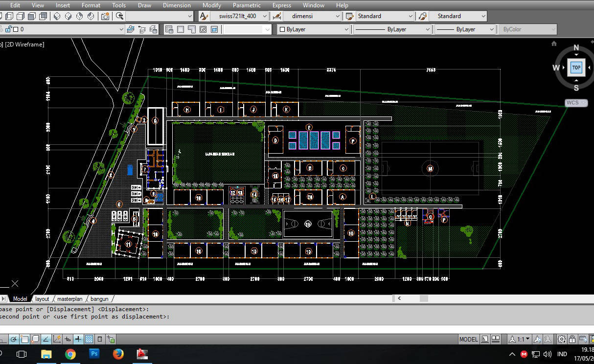Screen dimensions: 594x364
Task: Select the Zoom Previous tool
Action: pos(120,16)
